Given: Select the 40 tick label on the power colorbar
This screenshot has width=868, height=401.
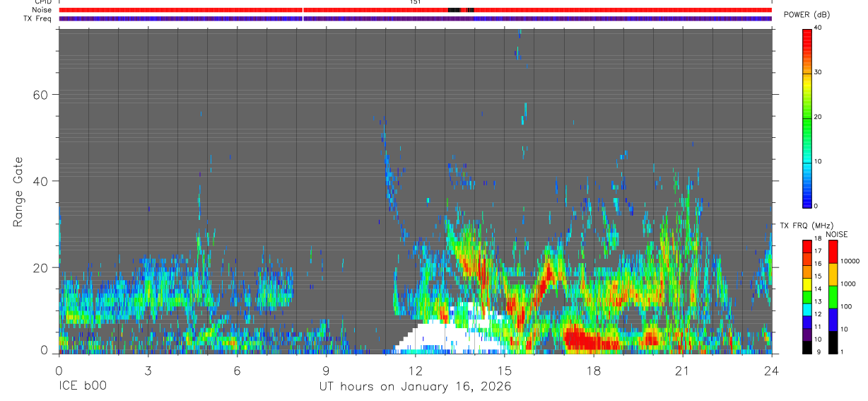Looking at the screenshot, I should [818, 28].
